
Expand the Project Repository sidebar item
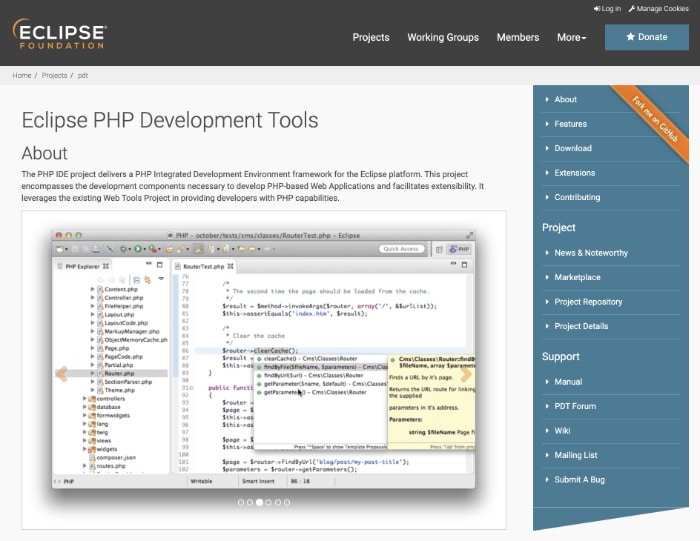point(588,302)
